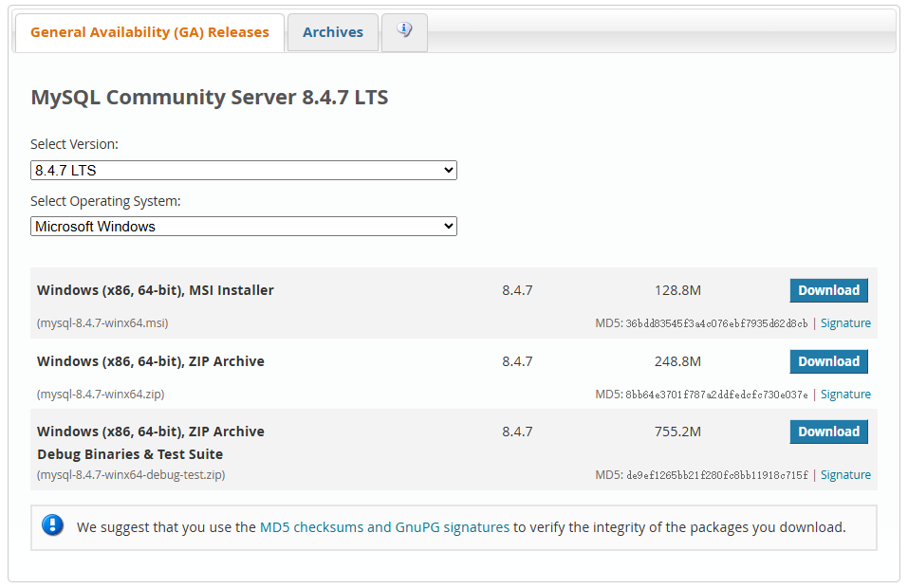
Task: Follow MD5 checksums and GnuPG signatures link
Action: click(x=384, y=527)
